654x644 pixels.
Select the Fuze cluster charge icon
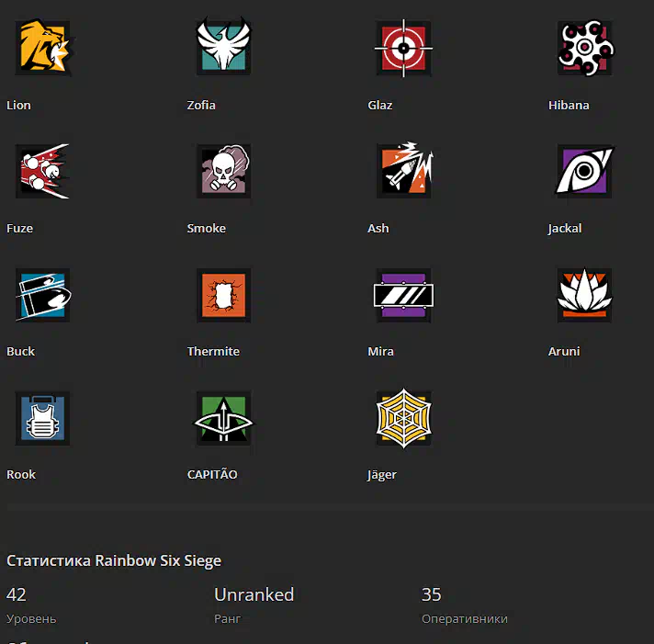click(42, 171)
